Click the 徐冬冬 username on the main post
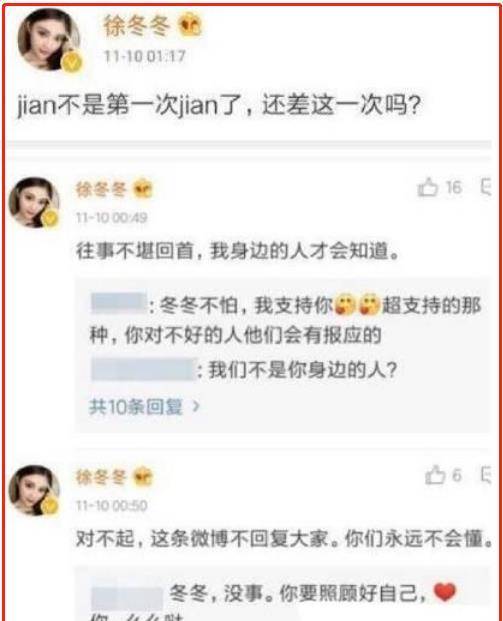 click(137, 26)
